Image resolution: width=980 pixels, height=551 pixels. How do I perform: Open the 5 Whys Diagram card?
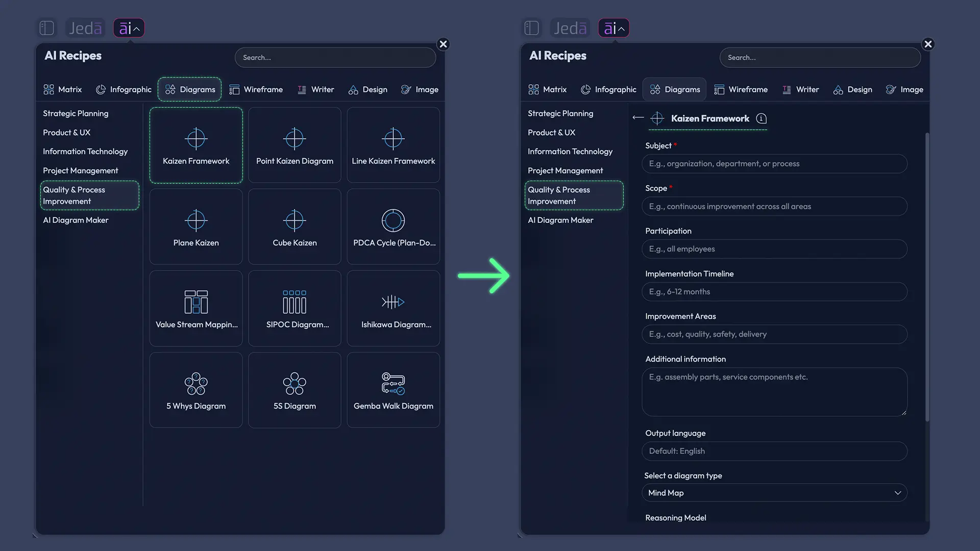[196, 390]
